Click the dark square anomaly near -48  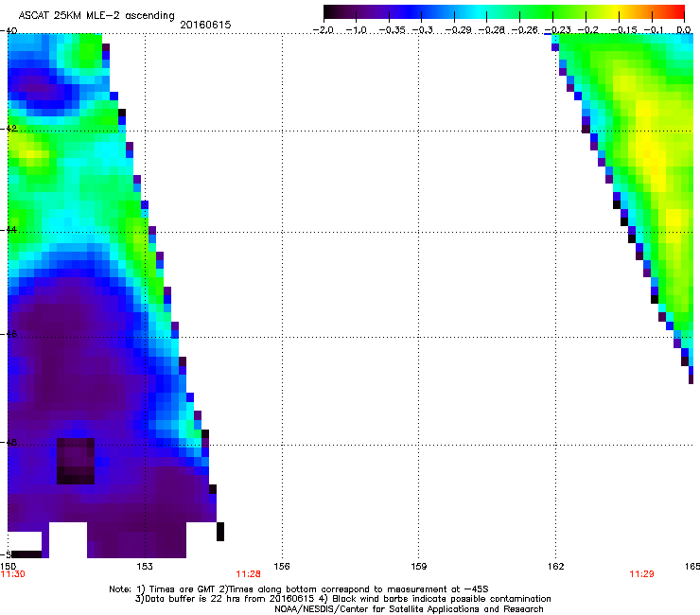pyautogui.click(x=76, y=461)
